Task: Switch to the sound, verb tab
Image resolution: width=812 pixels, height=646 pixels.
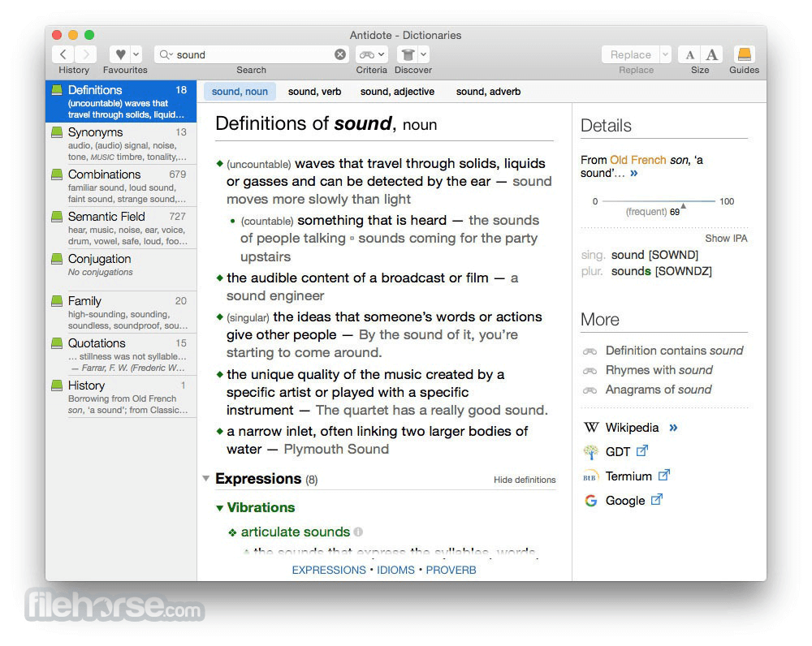Action: 314,92
